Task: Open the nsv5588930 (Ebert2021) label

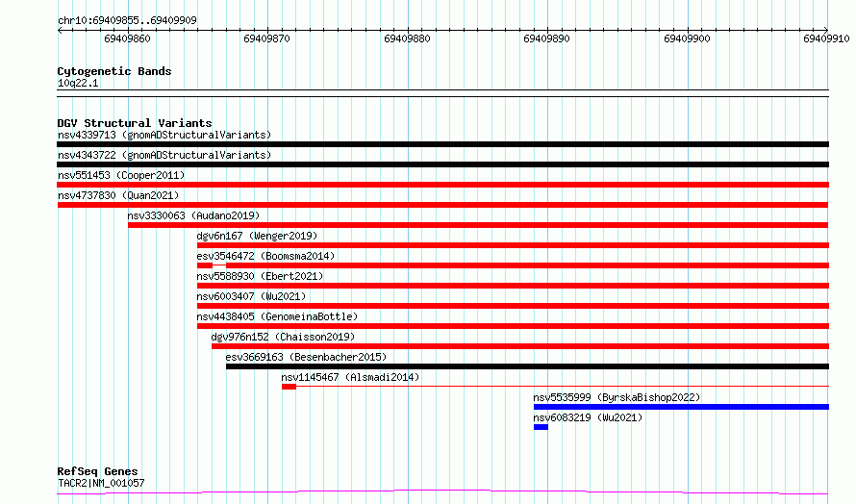Action: (260, 276)
